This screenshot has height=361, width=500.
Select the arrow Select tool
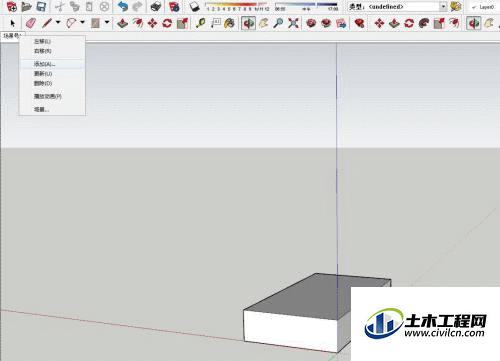click(13, 23)
